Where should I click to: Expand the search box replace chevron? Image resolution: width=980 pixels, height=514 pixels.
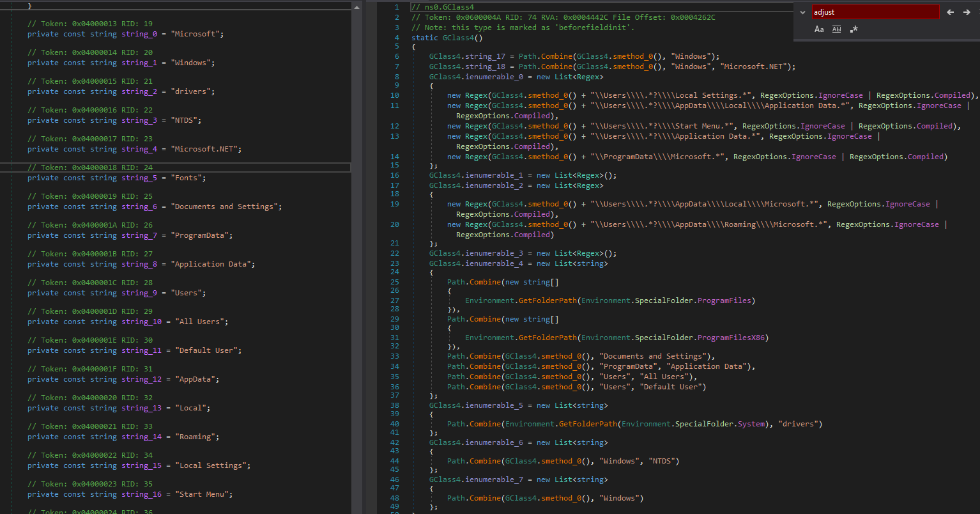[803, 12]
